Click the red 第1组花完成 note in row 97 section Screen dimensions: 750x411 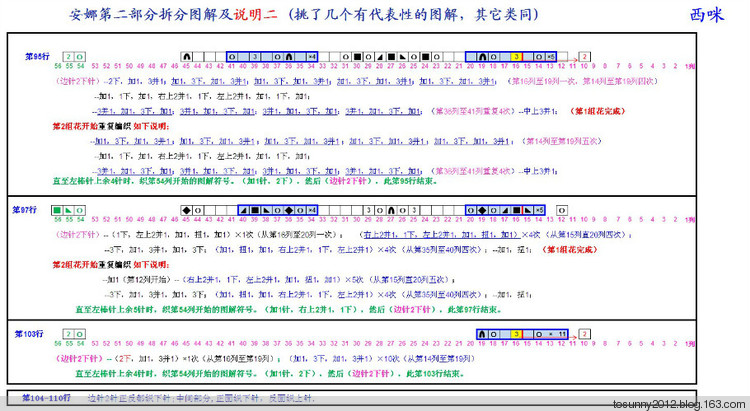click(570, 249)
